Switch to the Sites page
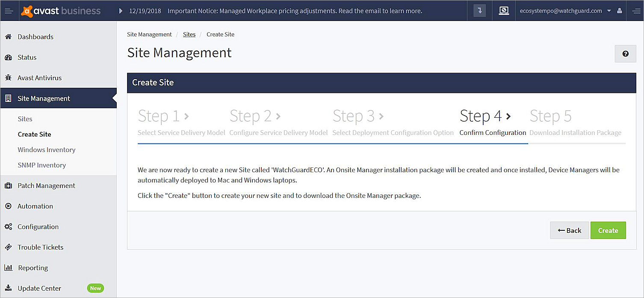 pos(25,119)
